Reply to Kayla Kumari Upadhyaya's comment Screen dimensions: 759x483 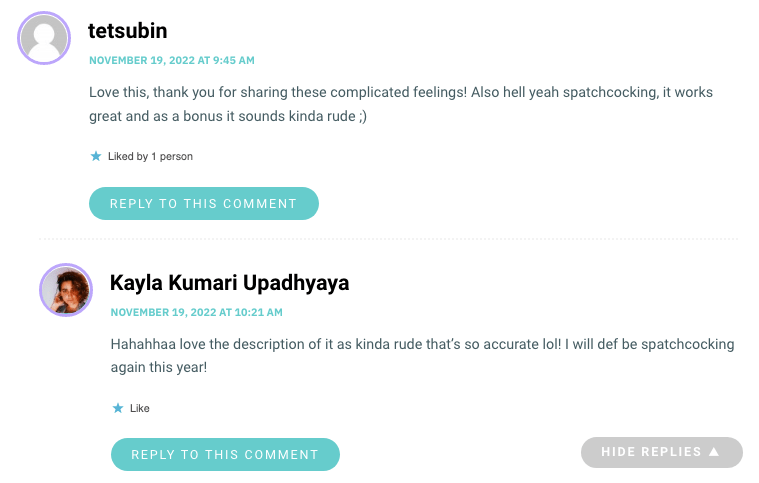click(x=226, y=454)
